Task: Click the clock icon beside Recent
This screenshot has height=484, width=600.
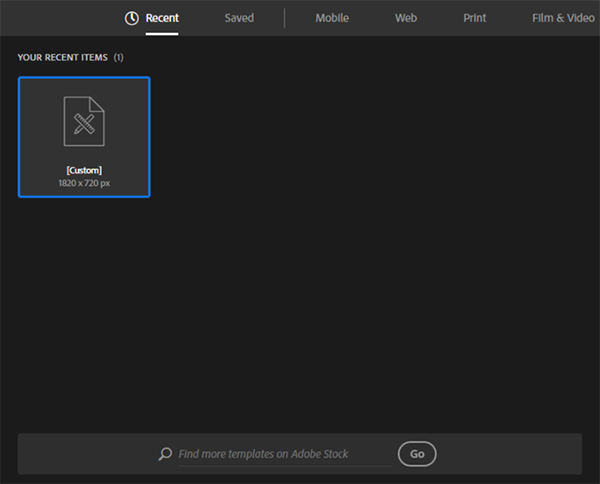Action: tap(132, 18)
